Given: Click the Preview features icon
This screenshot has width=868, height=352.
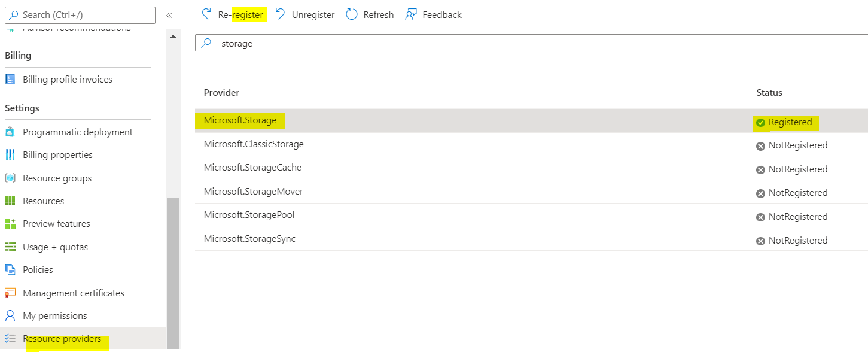Looking at the screenshot, I should [x=10, y=224].
